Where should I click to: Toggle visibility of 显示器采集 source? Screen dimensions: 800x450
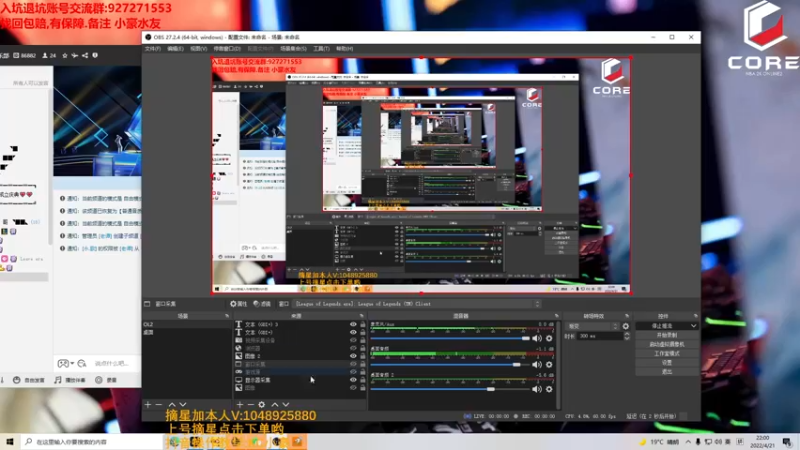(x=353, y=380)
